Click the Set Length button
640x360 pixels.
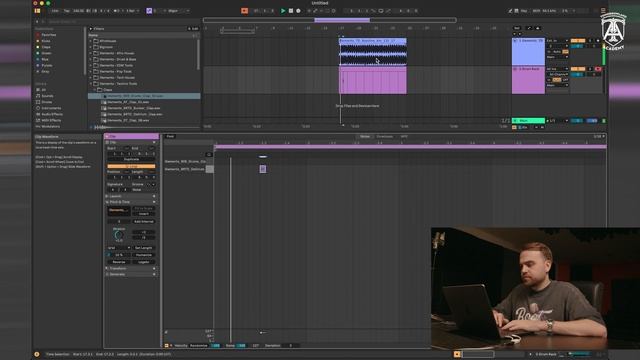coord(144,248)
